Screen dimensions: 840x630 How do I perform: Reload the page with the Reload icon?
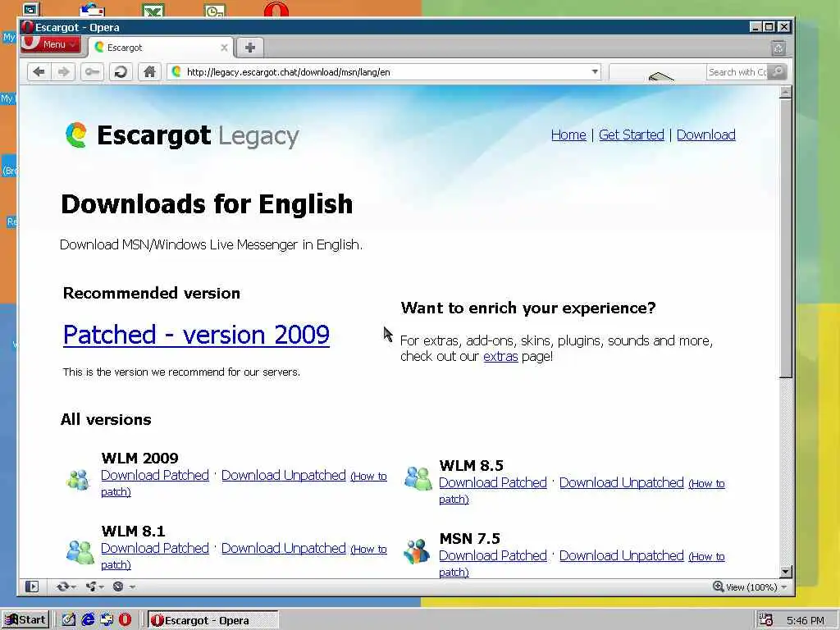pos(121,72)
